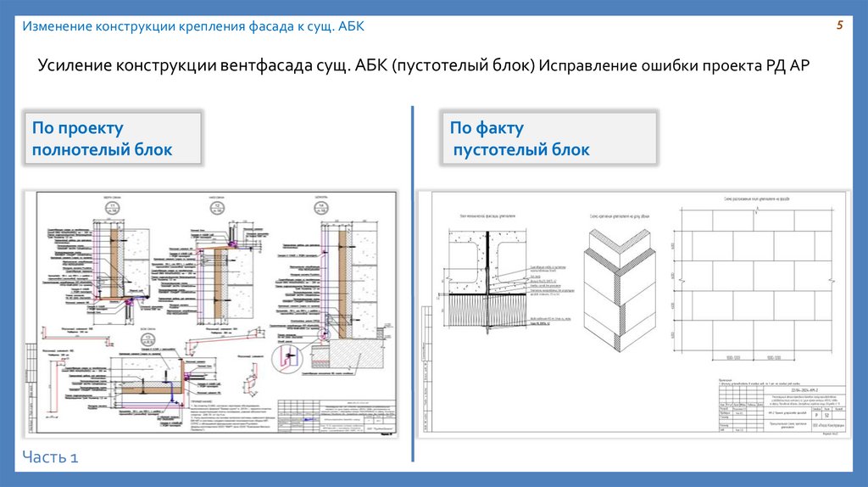Image resolution: width=868 pixels, height=487 pixels.
Task: Click node marker 11 in left drawing
Action: 113,208
